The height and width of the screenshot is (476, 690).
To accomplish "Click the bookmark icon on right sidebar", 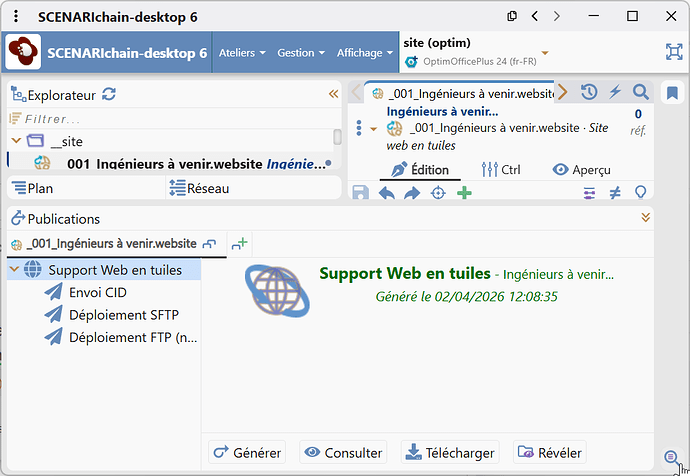I will (673, 93).
